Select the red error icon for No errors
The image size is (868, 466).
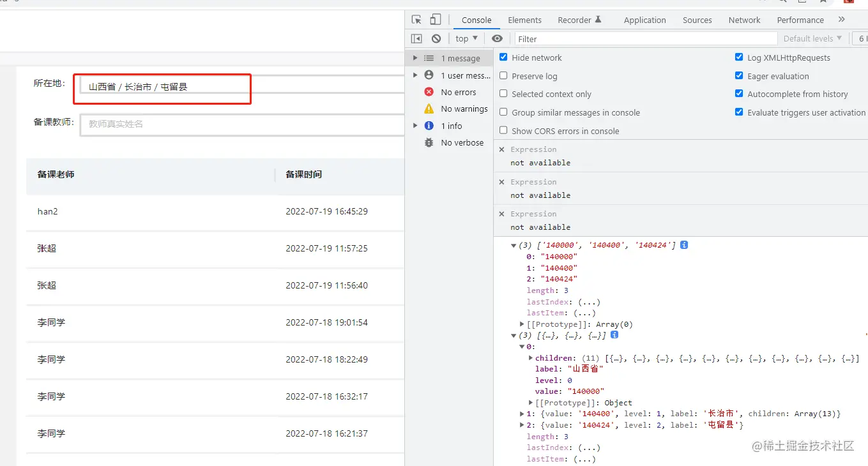point(429,92)
